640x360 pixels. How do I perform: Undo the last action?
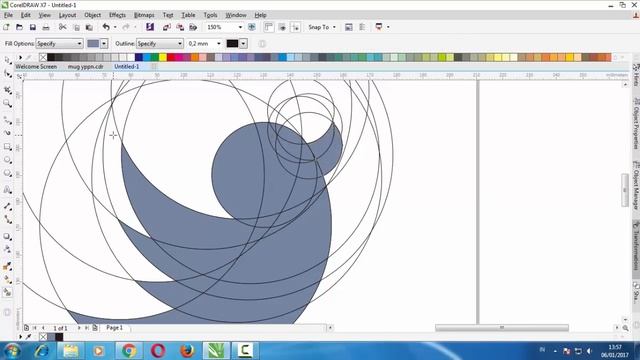[x=106, y=27]
